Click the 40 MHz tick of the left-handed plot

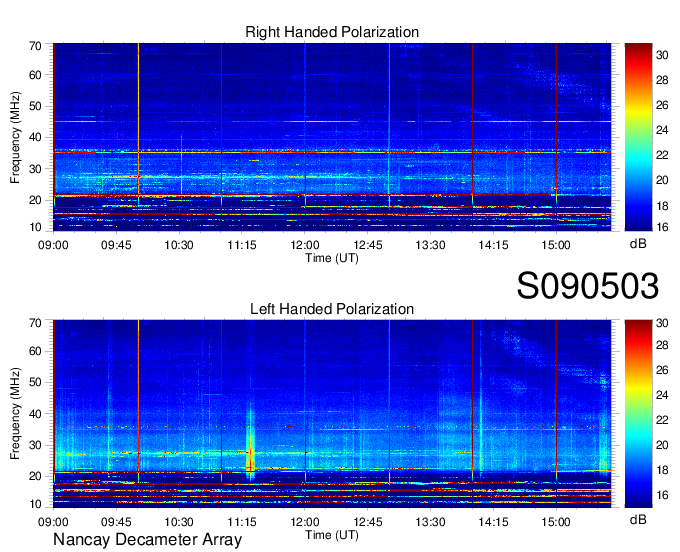tap(35, 414)
